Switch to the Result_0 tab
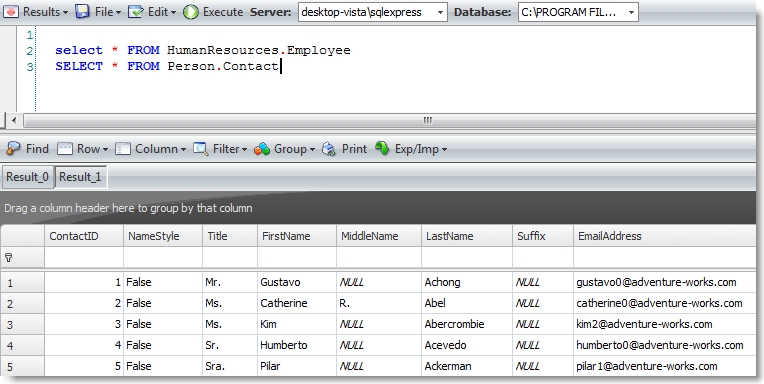The width and height of the screenshot is (764, 384). click(27, 177)
